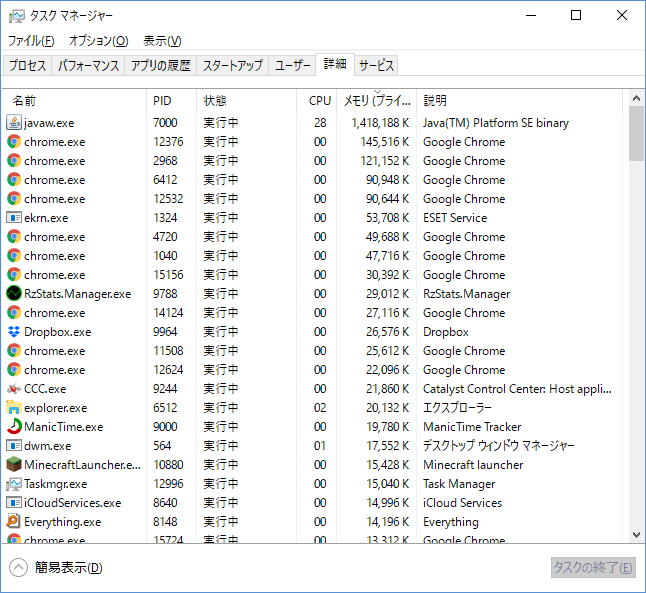Click Chrome icon for PID 12532 row
The height and width of the screenshot is (593, 646).
tap(14, 199)
